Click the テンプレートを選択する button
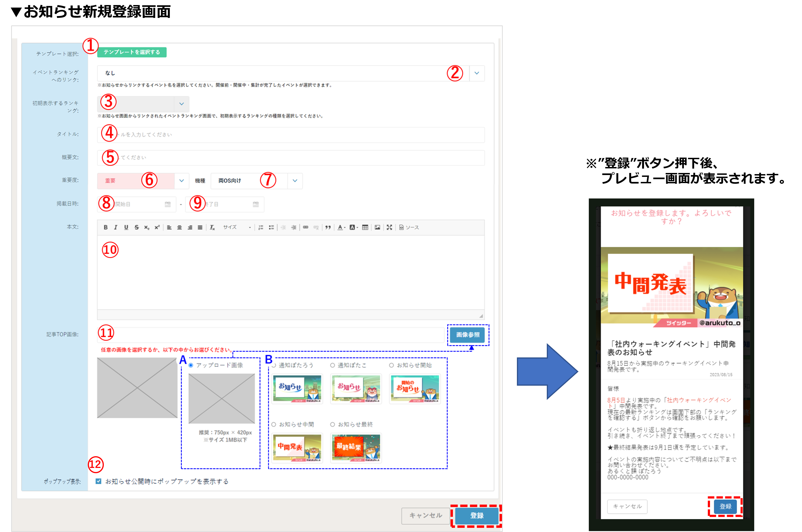Image resolution: width=802 pixels, height=532 pixels. pyautogui.click(x=132, y=52)
